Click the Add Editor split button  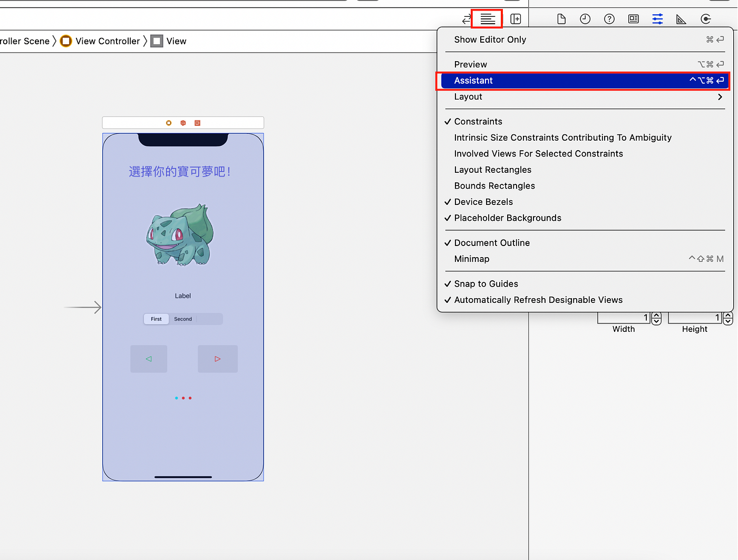point(516,19)
